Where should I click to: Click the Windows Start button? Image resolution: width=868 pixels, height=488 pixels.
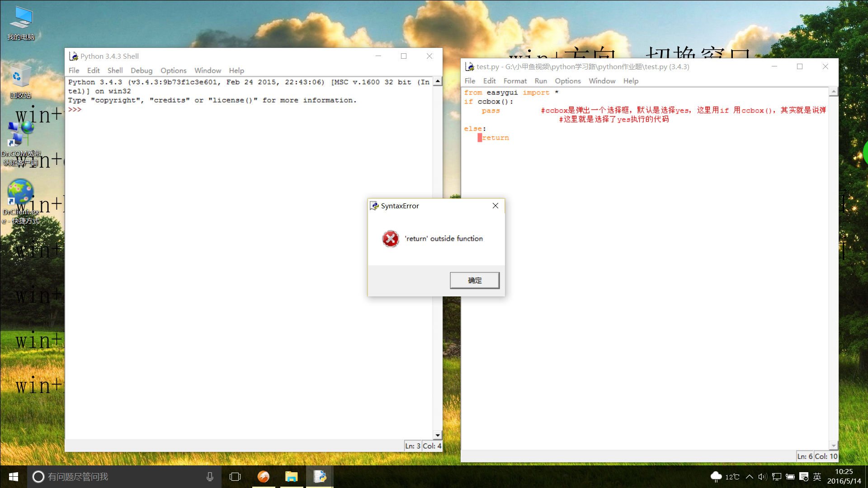[14, 477]
